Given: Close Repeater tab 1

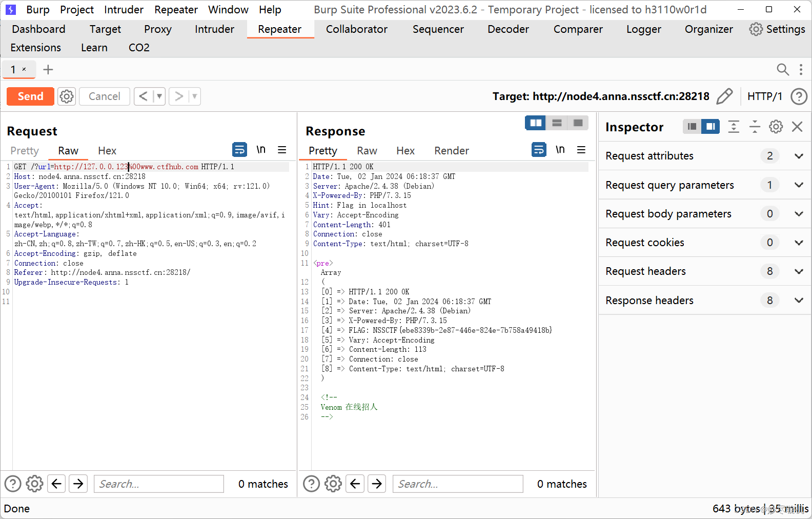Looking at the screenshot, I should pos(24,69).
